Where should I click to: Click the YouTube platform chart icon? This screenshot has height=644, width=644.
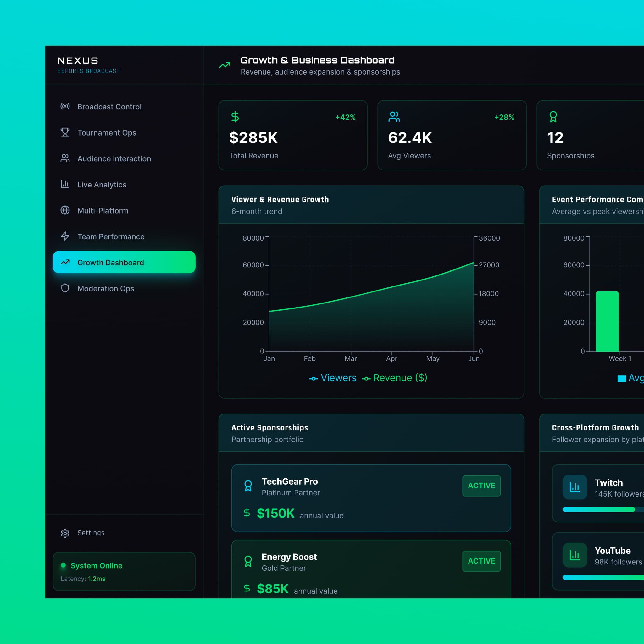575,555
